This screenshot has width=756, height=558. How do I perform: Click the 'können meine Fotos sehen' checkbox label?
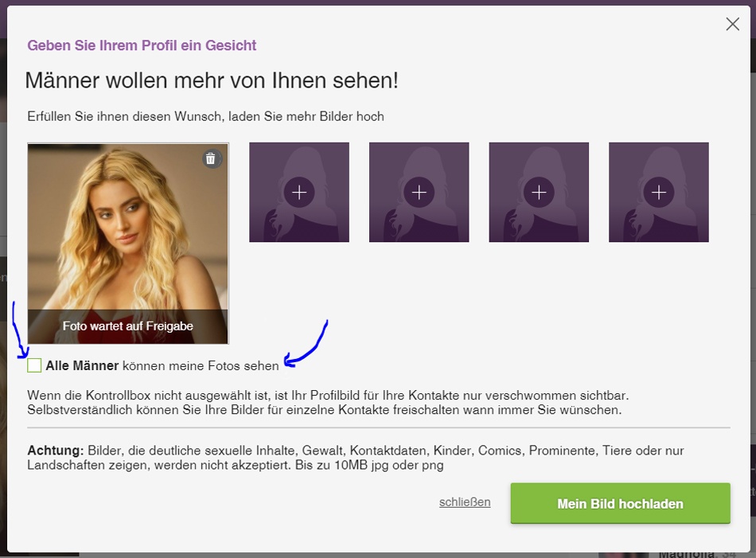[x=201, y=366]
